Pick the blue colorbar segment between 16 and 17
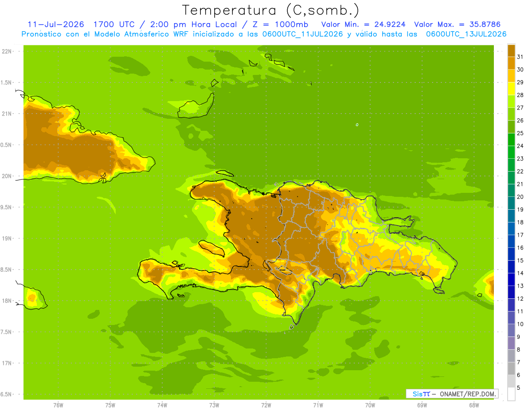Image resolution: width=532 pixels, height=411 pixels. (x=511, y=242)
